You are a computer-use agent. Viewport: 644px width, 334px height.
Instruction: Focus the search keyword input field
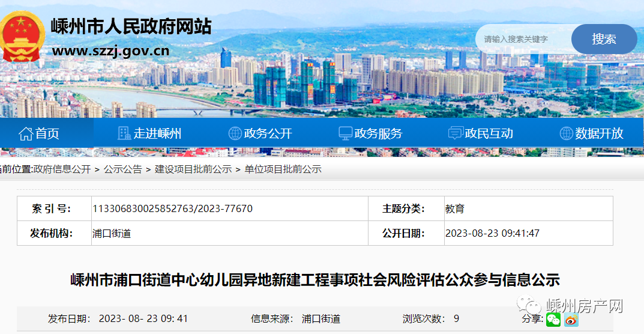coord(522,39)
